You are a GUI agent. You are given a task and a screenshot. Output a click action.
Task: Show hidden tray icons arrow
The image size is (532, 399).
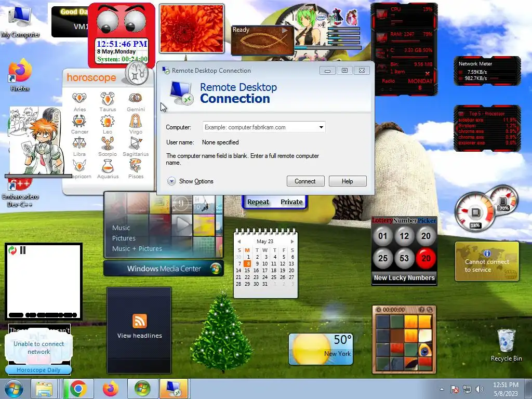click(x=442, y=389)
